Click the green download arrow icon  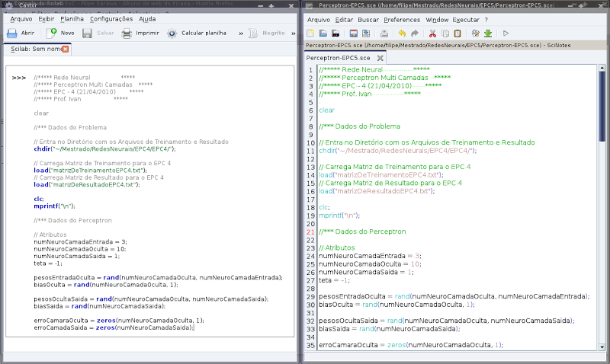click(488, 34)
